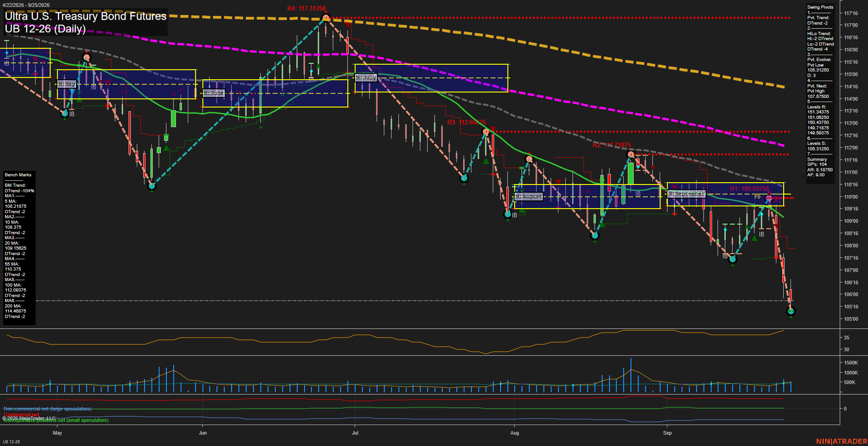Click the Swing Pivots panel header
Screen dimensions: 868x446
[820, 7]
